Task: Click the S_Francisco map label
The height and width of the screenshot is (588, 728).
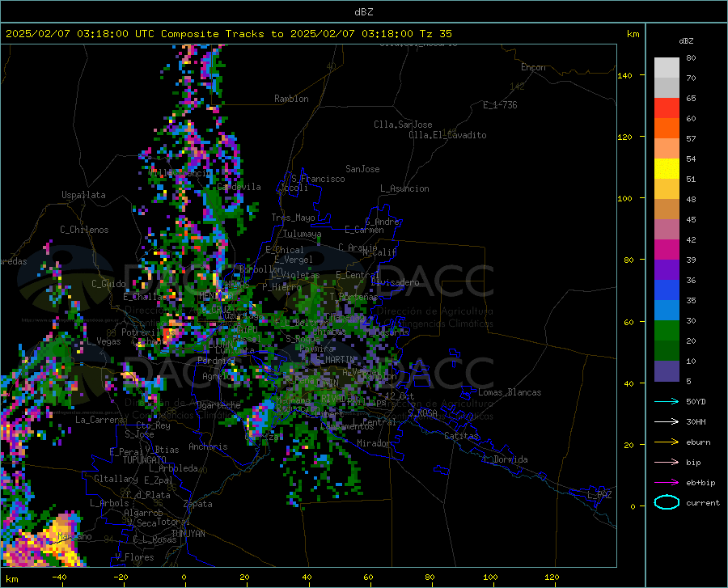Action: 318,179
